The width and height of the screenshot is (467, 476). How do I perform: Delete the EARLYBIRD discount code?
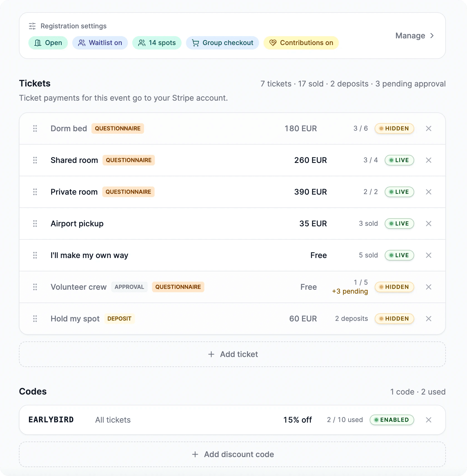click(x=429, y=420)
